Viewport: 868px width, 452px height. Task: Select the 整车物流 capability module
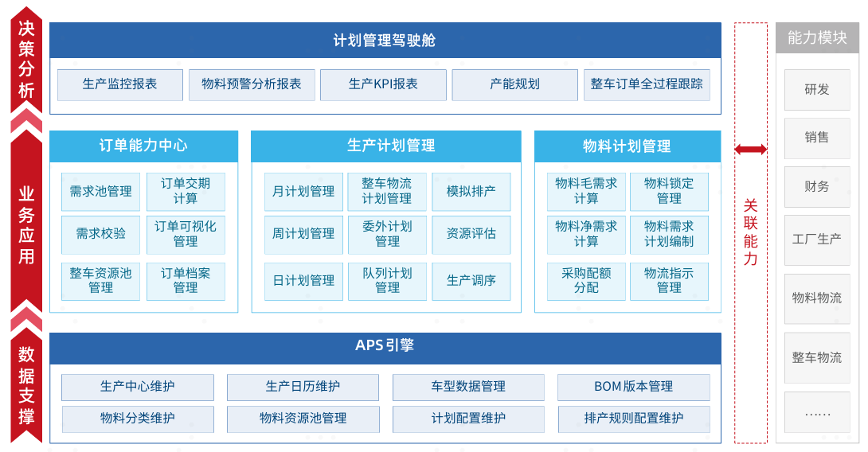pos(817,358)
